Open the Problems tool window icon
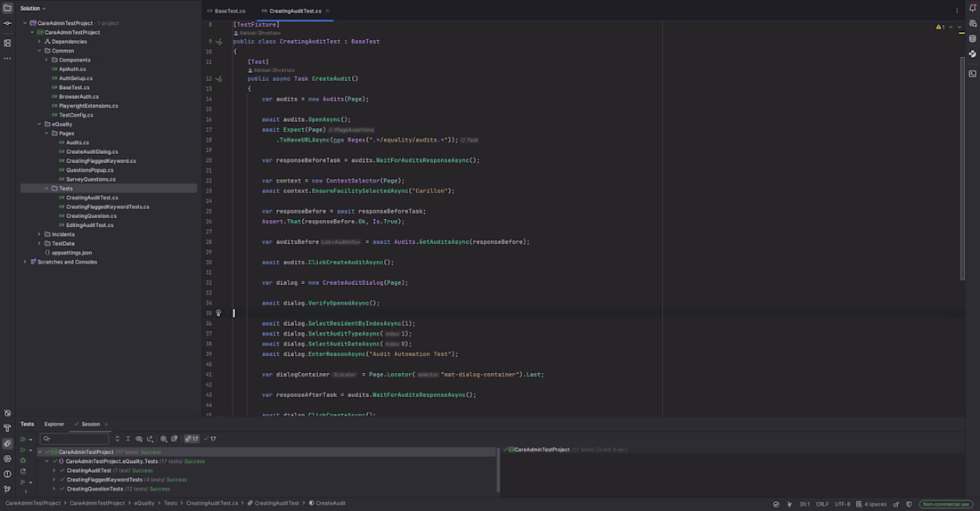980x511 pixels. tap(7, 474)
